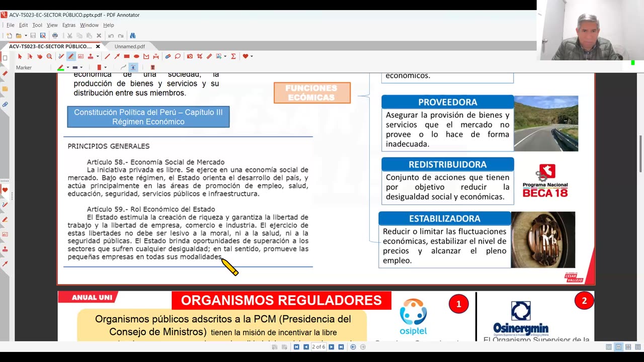Open the attachments paperclip sidebar panel

(5, 104)
